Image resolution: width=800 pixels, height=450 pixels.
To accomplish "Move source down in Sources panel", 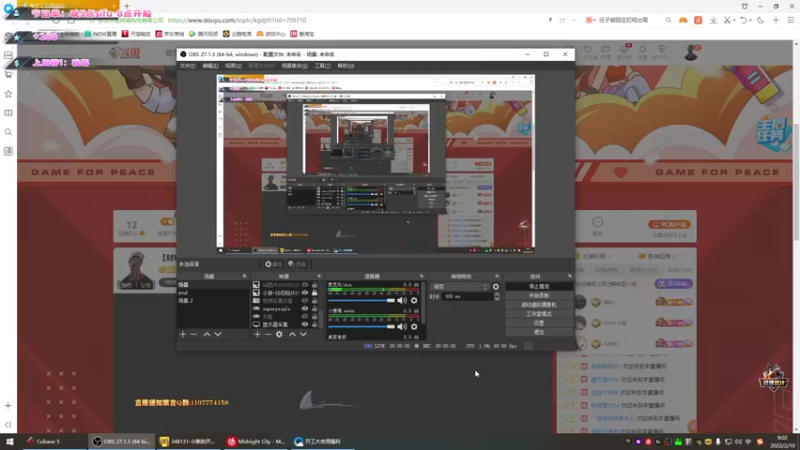I will (x=303, y=334).
